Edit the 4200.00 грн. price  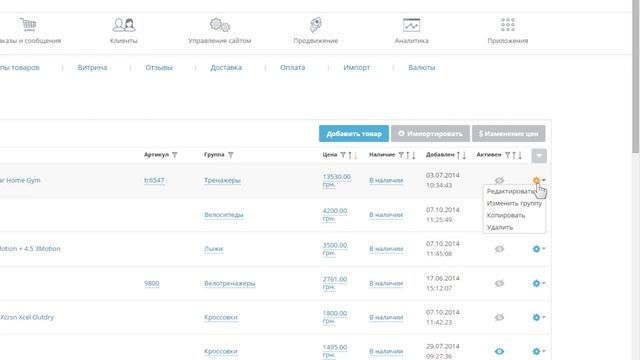tap(335, 214)
